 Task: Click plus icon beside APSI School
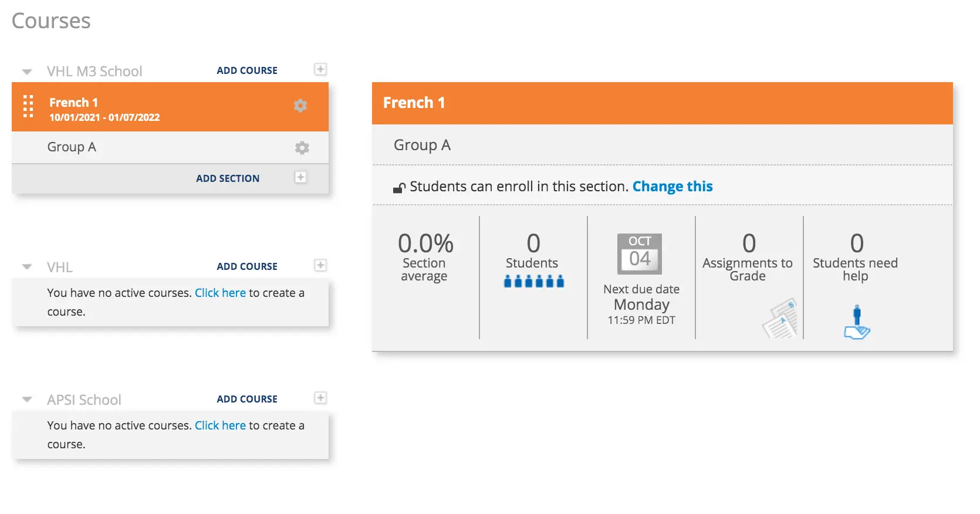(320, 398)
